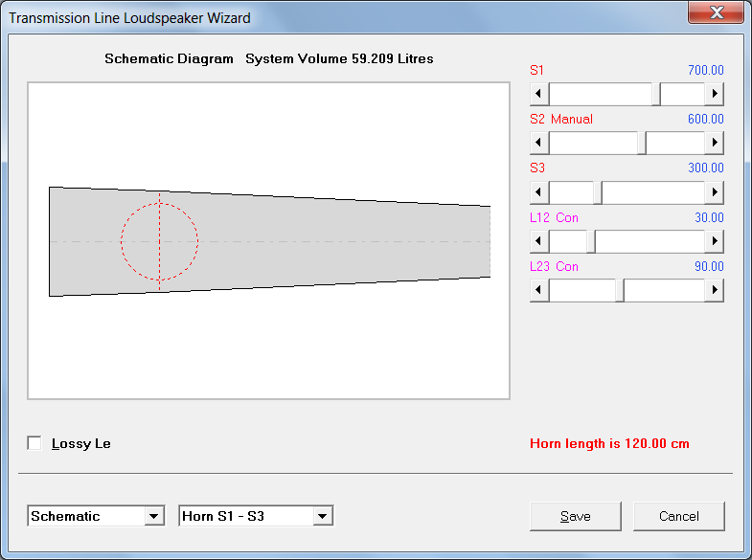752x560 pixels.
Task: Click the S2 slider right arrow
Action: tap(714, 143)
